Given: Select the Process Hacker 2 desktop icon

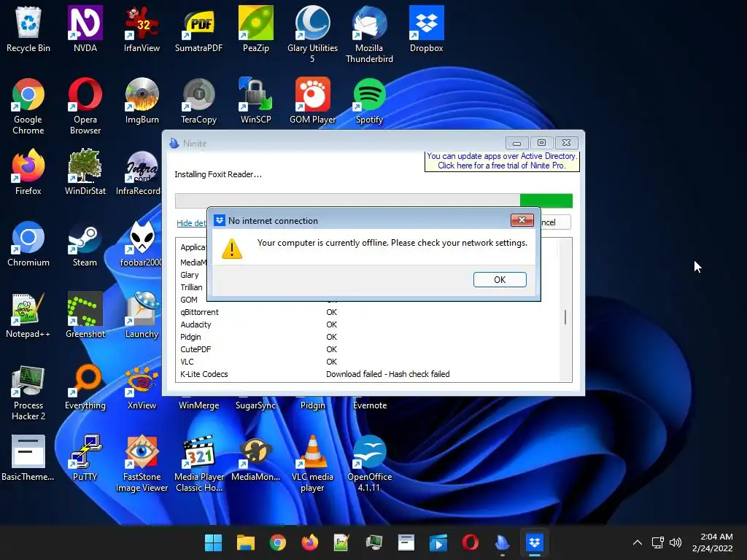Looking at the screenshot, I should click(x=28, y=392).
